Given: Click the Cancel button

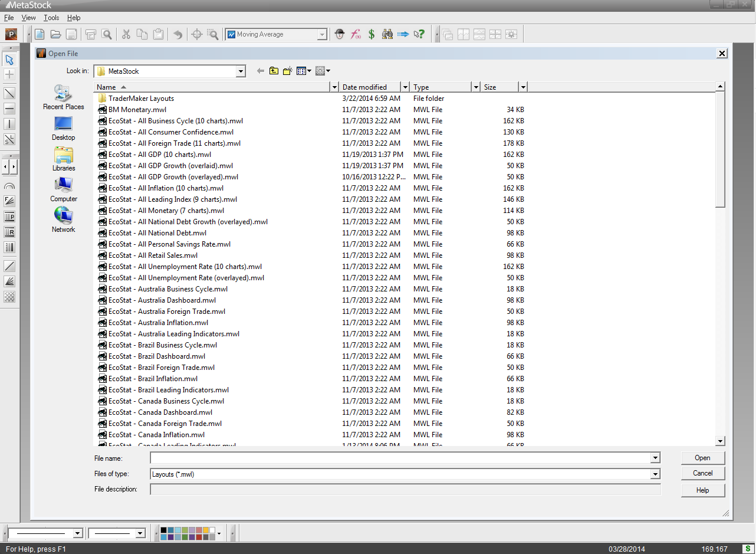Looking at the screenshot, I should [702, 473].
